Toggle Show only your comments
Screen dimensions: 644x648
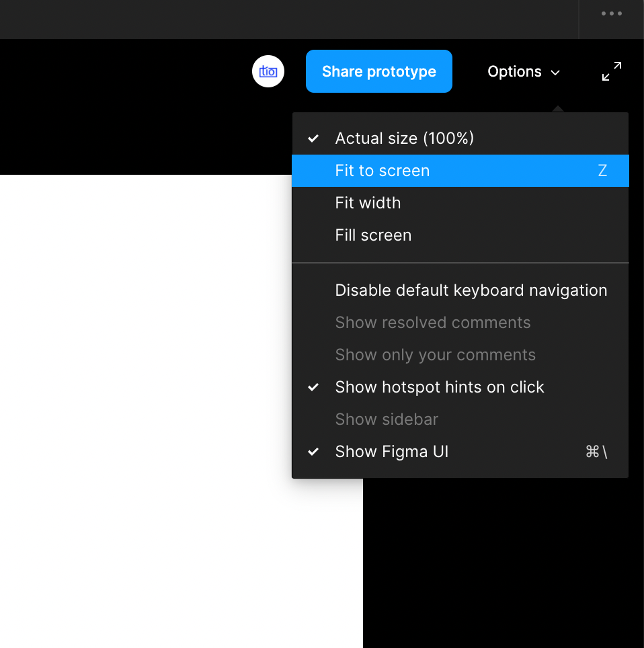click(x=460, y=355)
